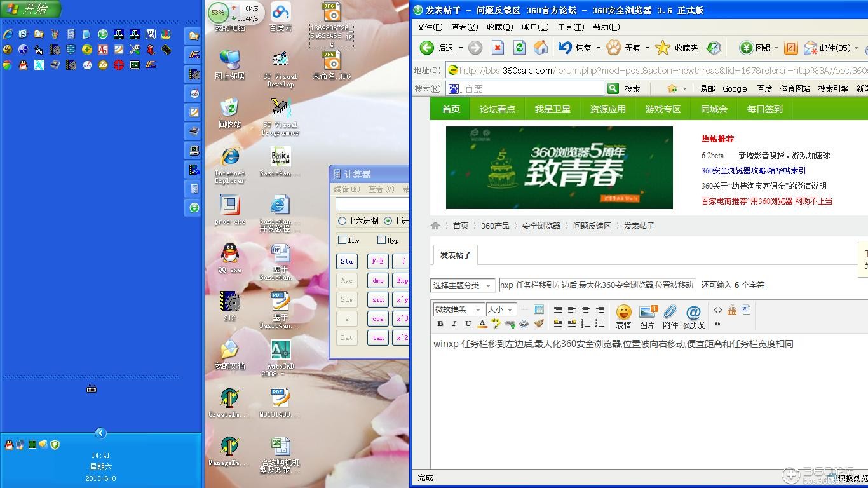The width and height of the screenshot is (868, 488).
Task: Click 问题反馈区 breadcrumb link
Action: pyautogui.click(x=592, y=226)
